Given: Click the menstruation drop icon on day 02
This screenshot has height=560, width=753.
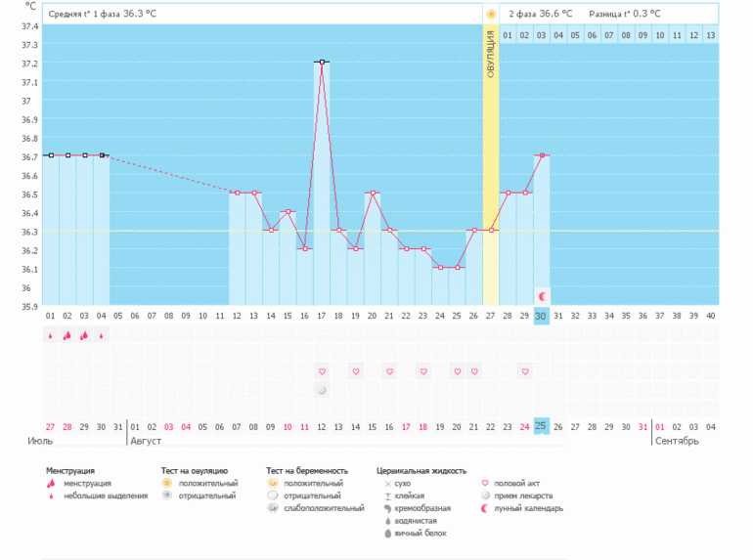Looking at the screenshot, I should pyautogui.click(x=67, y=335).
